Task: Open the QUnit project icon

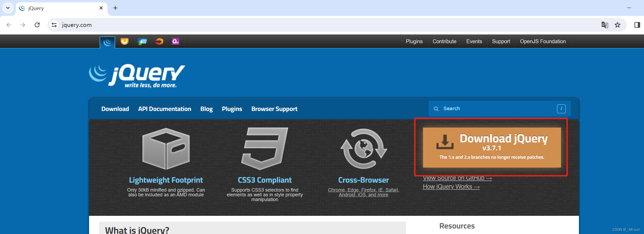Action: click(x=176, y=41)
